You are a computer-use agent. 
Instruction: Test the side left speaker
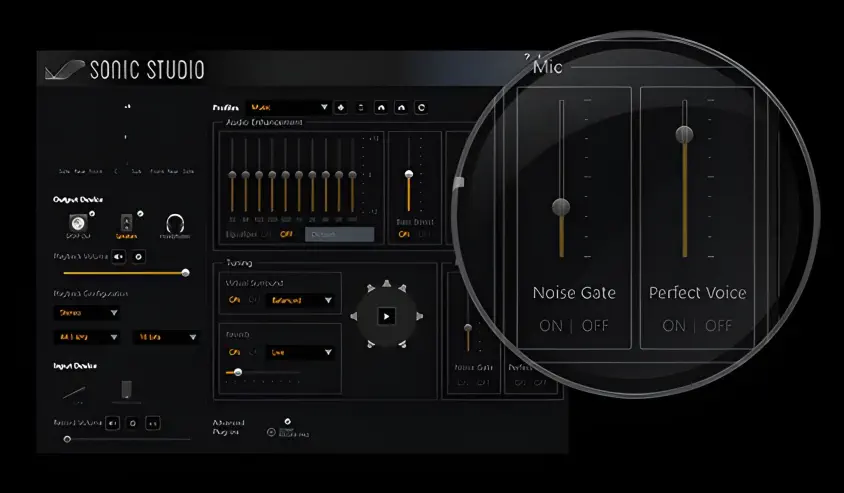pyautogui.click(x=354, y=316)
